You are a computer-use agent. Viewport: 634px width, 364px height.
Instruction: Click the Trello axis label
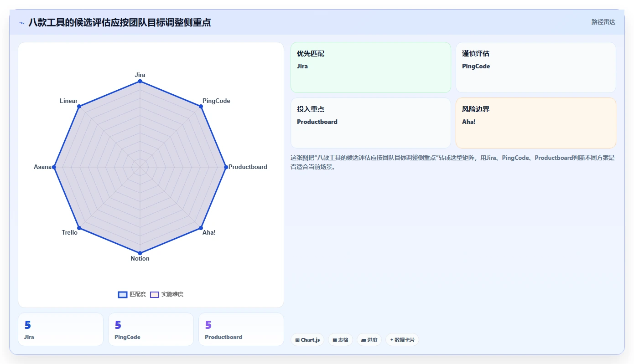(x=70, y=232)
